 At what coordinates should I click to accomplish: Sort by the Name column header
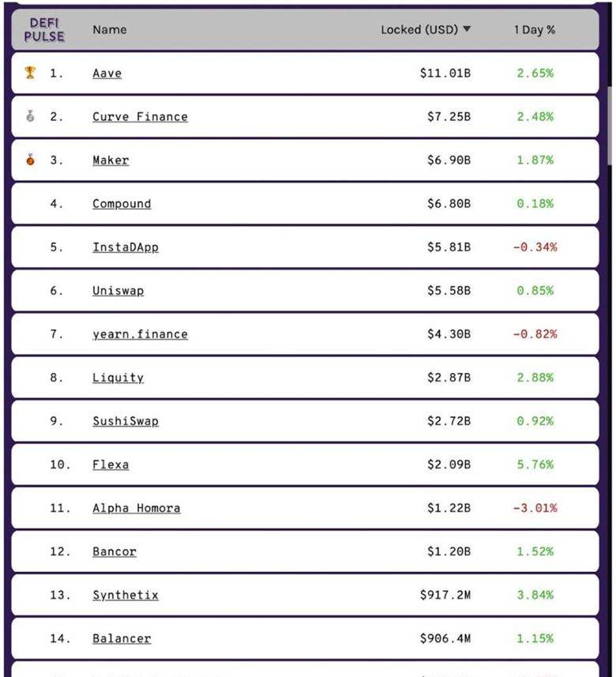[x=110, y=30]
